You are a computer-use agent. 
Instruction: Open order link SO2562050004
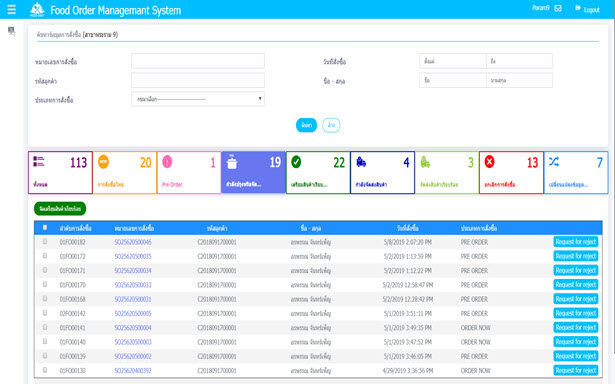133,328
